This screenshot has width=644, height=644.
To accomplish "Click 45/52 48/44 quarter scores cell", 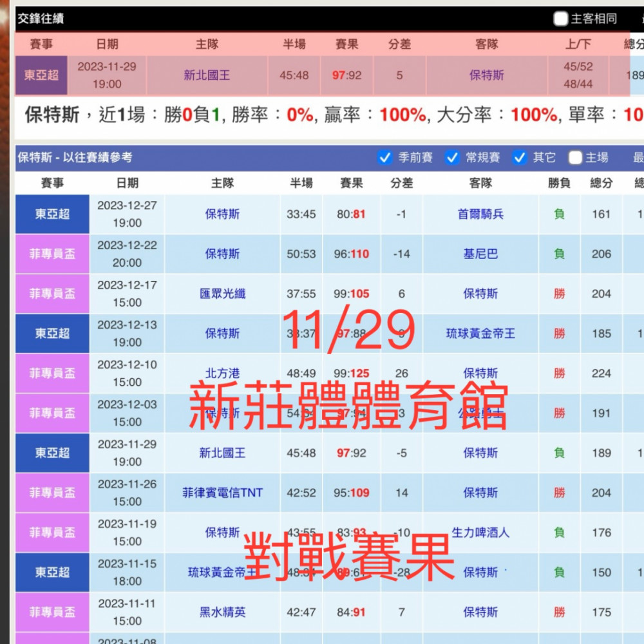I will tap(578, 75).
